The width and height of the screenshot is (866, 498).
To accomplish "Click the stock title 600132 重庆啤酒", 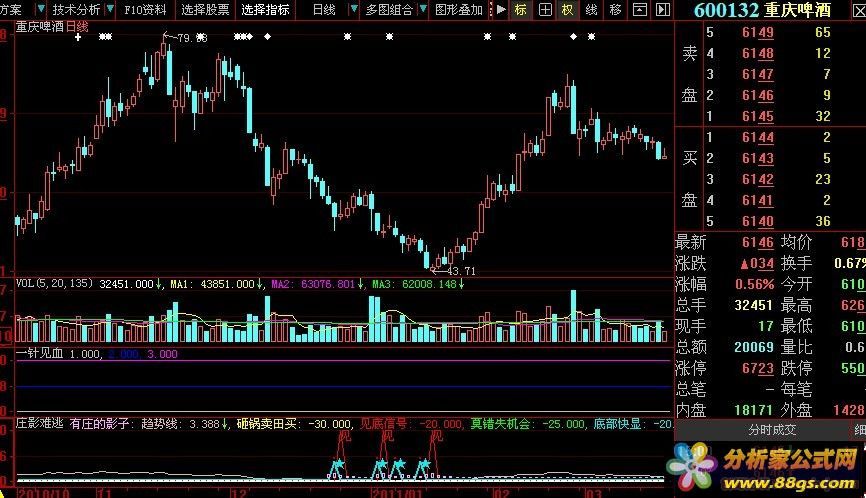I will click(x=762, y=10).
